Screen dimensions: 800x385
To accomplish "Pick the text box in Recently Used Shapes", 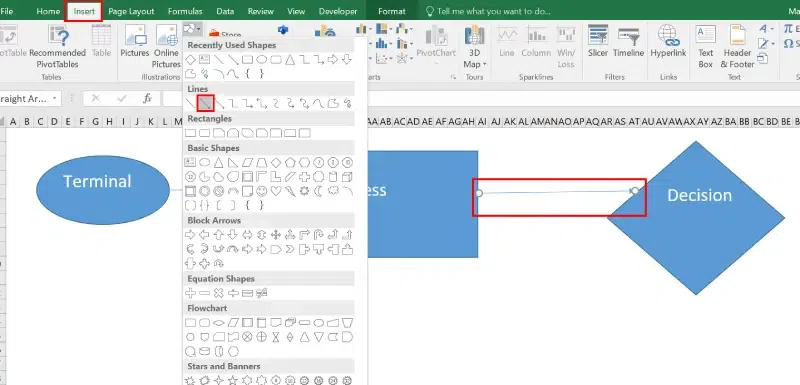I will tap(204, 60).
